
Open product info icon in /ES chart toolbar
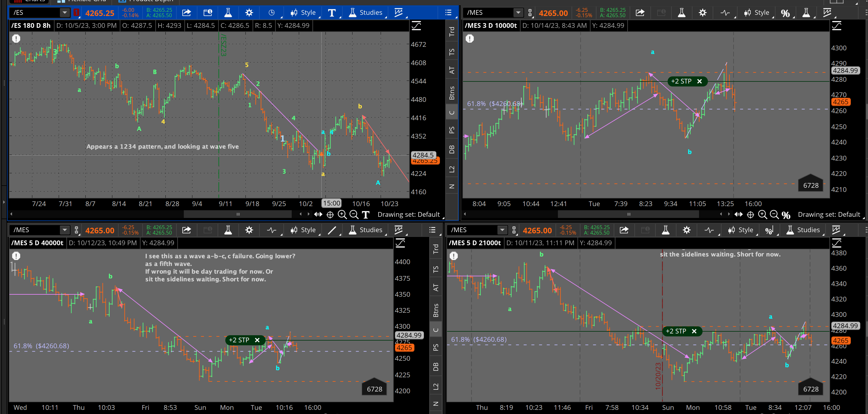208,13
